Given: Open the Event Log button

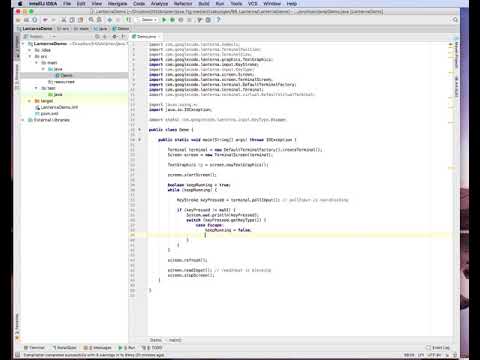Looking at the screenshot, I should (x=438, y=348).
